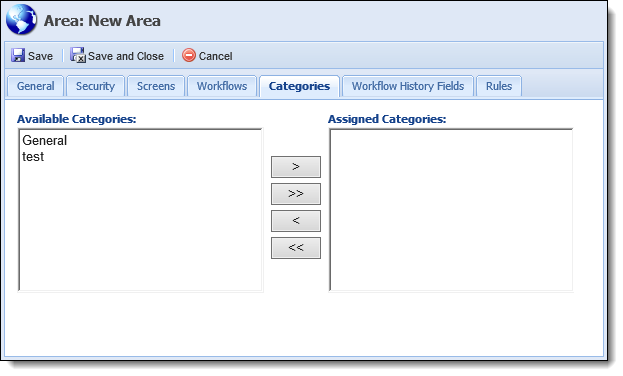Select the Categories tab
Image resolution: width=623 pixels, height=376 pixels.
click(299, 86)
